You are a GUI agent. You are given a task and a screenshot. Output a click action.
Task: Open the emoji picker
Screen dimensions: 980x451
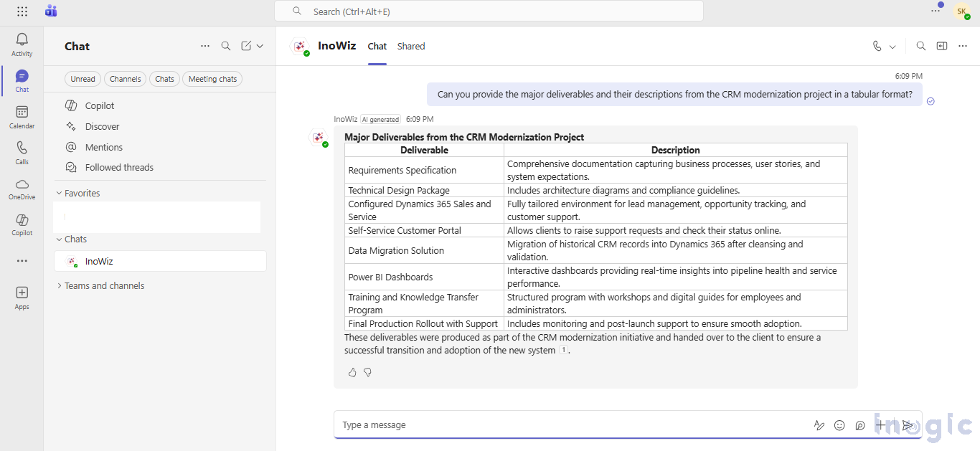[839, 425]
